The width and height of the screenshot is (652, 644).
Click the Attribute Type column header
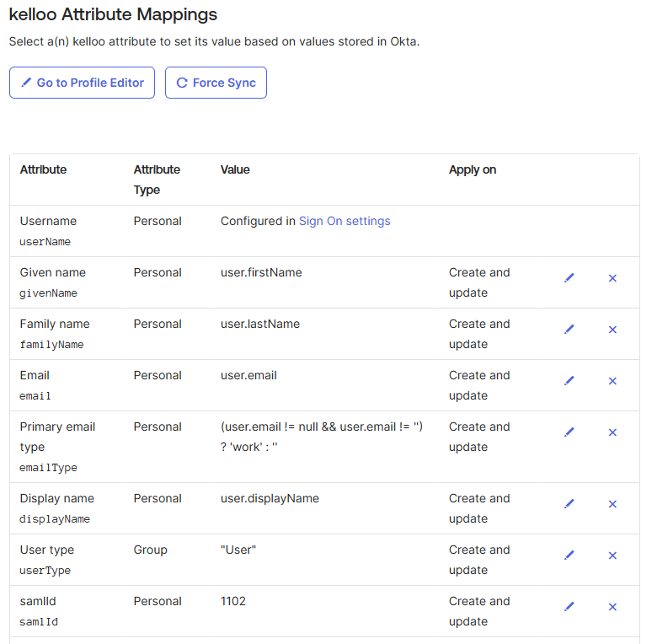click(x=157, y=180)
